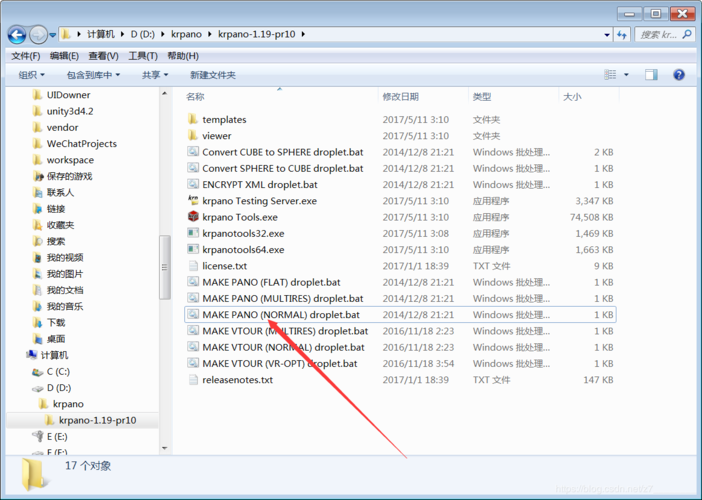
Task: Expand arrow after krpano-1.19-pr10 in address bar
Action: [x=304, y=34]
